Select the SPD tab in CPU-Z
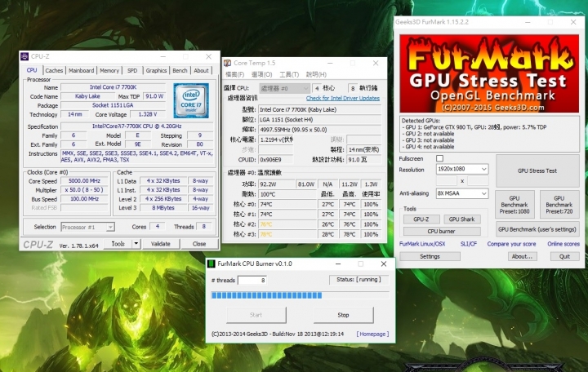Image resolution: width=588 pixels, height=372 pixels. click(x=132, y=70)
